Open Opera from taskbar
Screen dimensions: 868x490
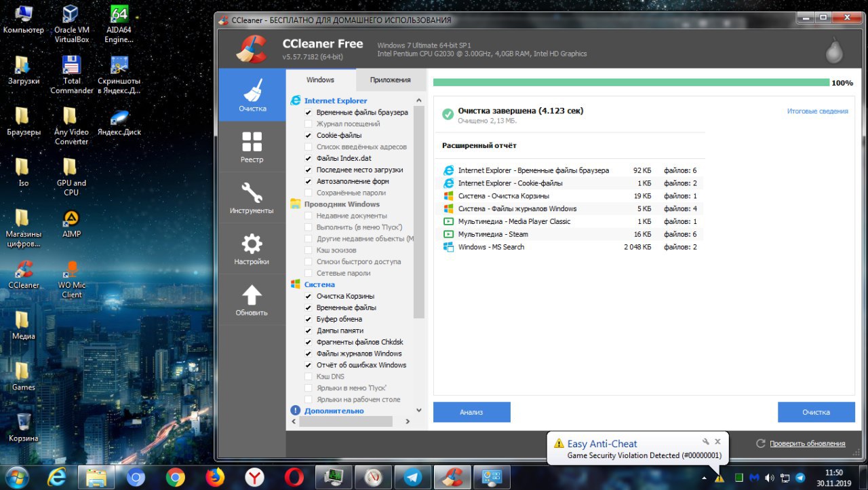[x=294, y=478]
